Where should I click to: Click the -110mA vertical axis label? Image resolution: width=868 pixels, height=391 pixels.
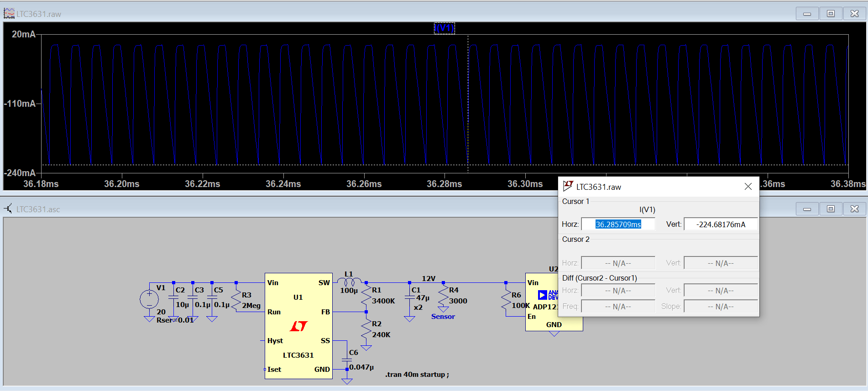(x=20, y=104)
